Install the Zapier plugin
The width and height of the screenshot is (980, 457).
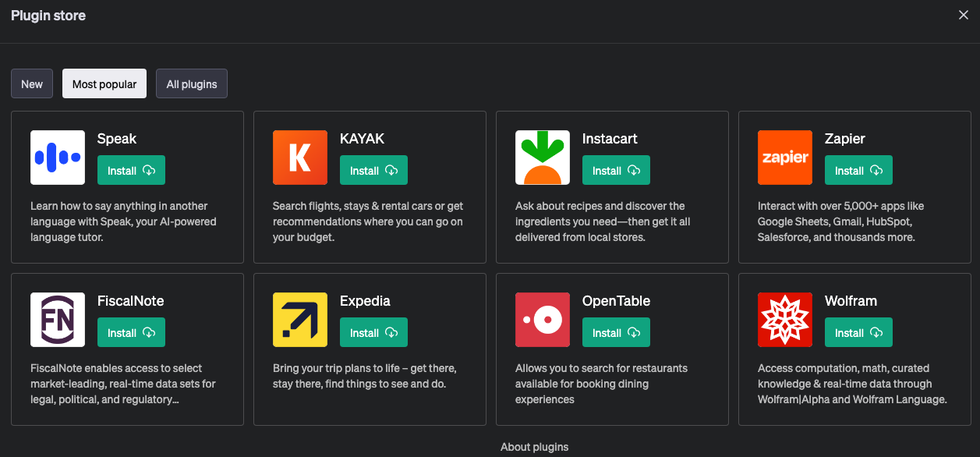pyautogui.click(x=858, y=171)
